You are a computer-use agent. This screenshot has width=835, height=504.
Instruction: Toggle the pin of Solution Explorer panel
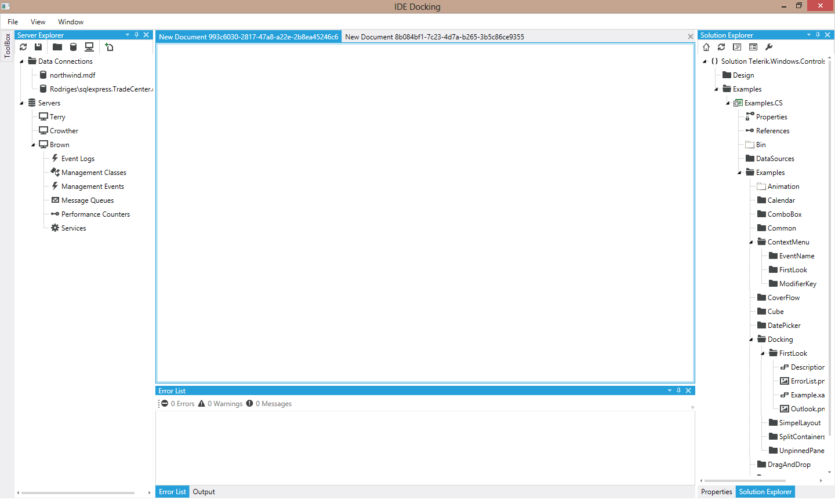tap(818, 35)
